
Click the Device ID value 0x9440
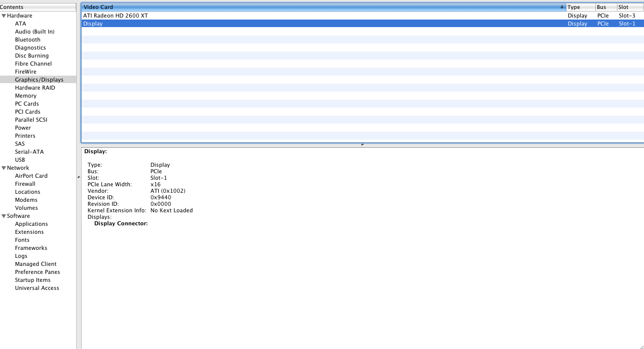point(161,197)
